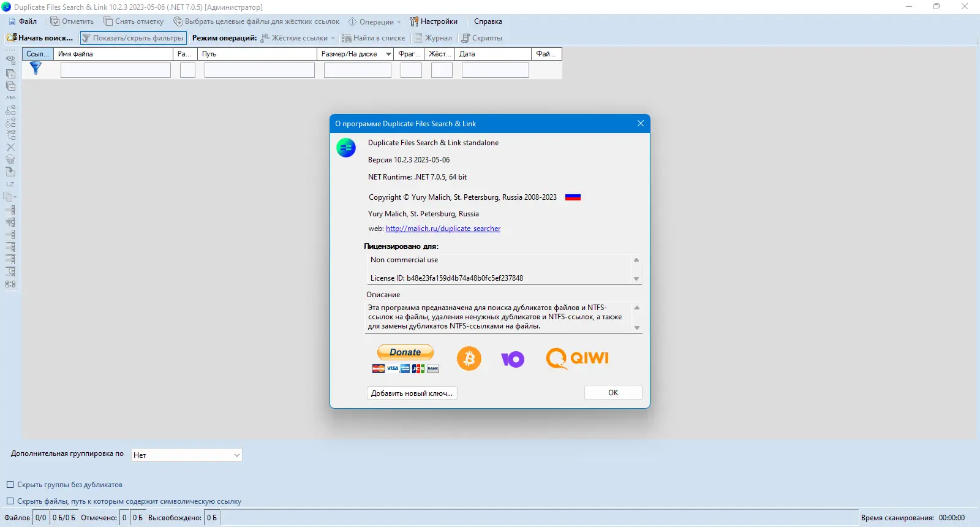The image size is (980, 527).
Task: Click the Bitcoin donation icon
Action: tap(469, 358)
